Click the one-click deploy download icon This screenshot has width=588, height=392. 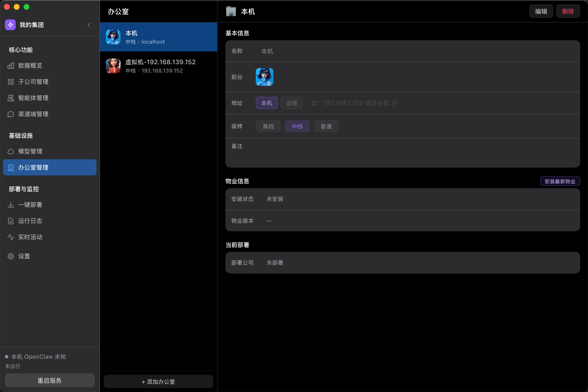[x=11, y=205]
